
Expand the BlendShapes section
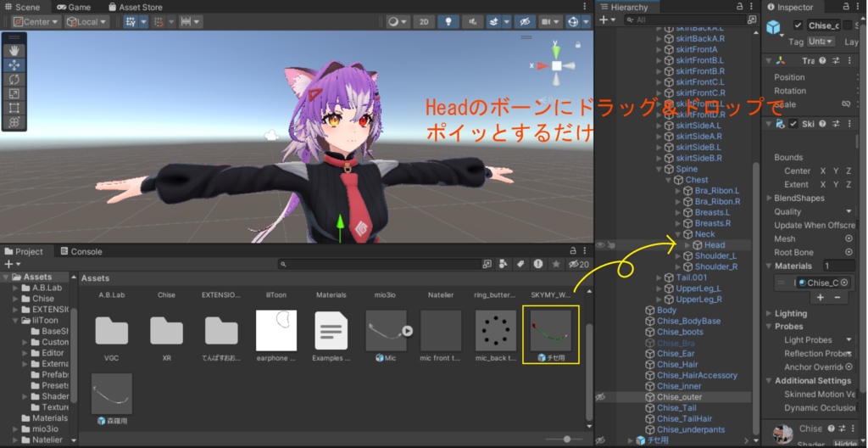[769, 198]
